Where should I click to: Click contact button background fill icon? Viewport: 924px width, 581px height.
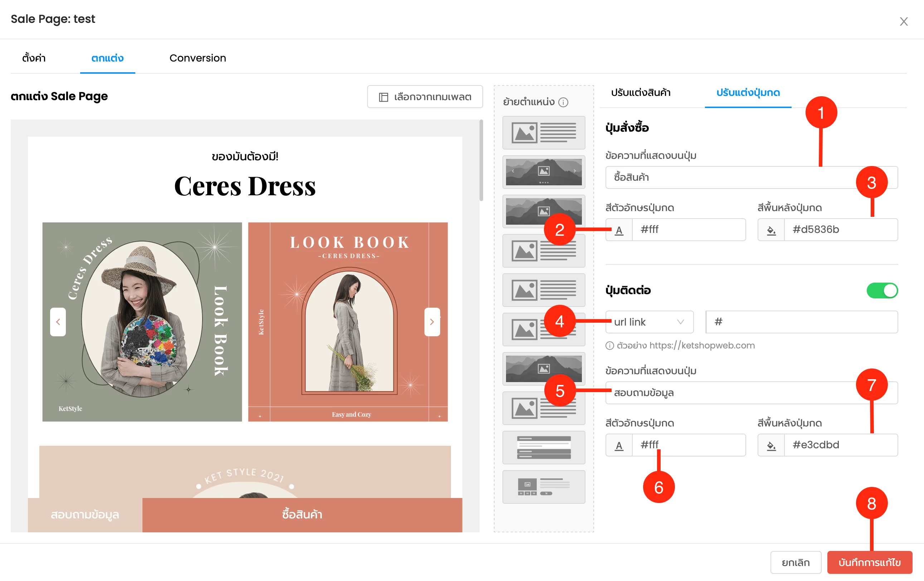[771, 445]
